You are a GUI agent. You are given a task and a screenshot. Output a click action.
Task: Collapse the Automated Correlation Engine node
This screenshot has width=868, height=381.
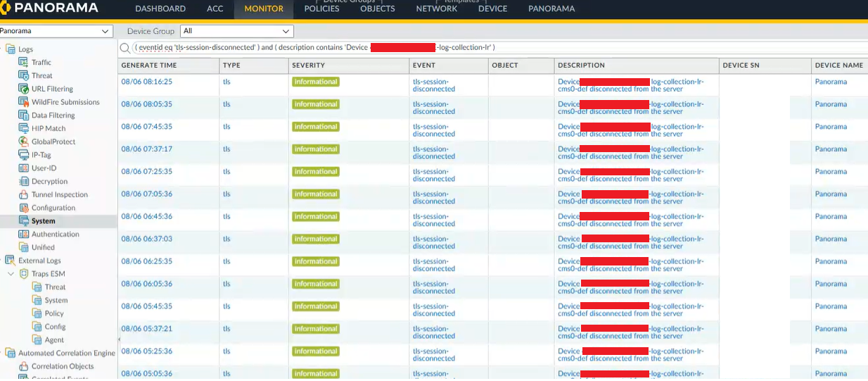pyautogui.click(x=2, y=353)
